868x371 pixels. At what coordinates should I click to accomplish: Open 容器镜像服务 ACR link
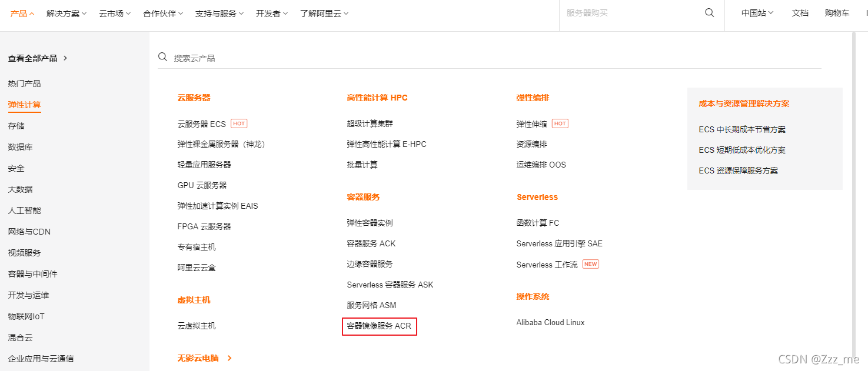379,326
